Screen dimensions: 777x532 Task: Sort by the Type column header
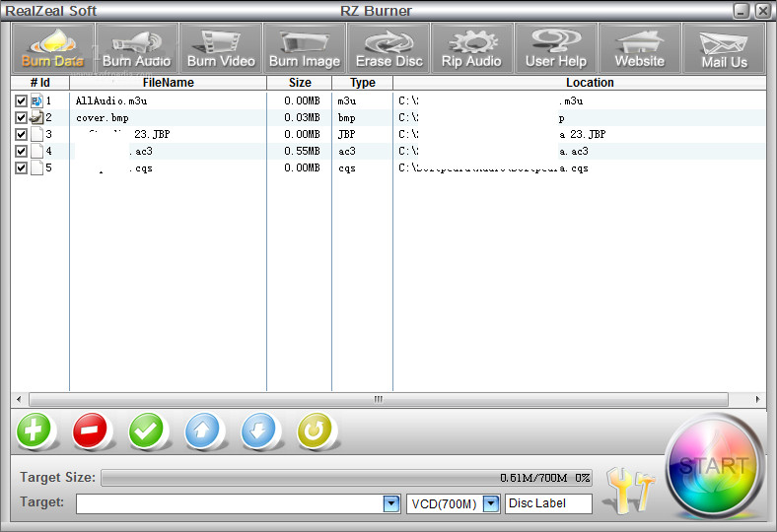[363, 83]
